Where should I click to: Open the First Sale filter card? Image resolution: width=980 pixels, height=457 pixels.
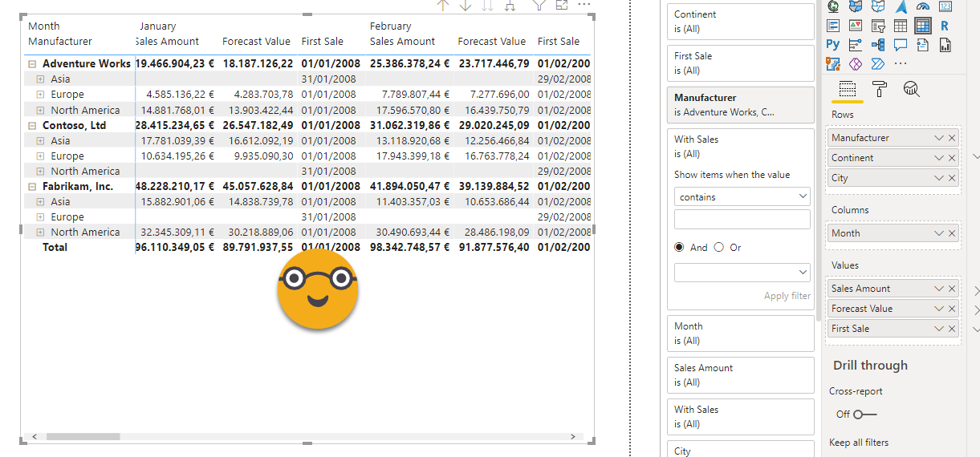(x=741, y=63)
